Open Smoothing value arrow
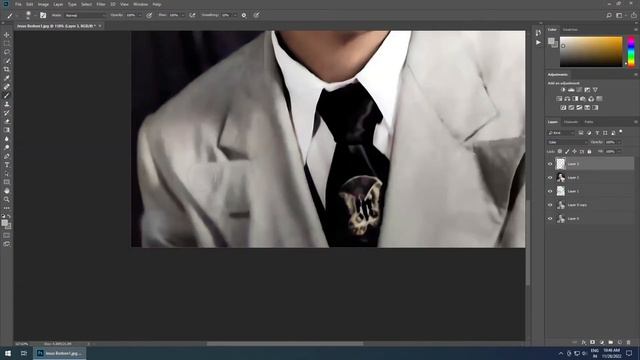 click(x=235, y=15)
